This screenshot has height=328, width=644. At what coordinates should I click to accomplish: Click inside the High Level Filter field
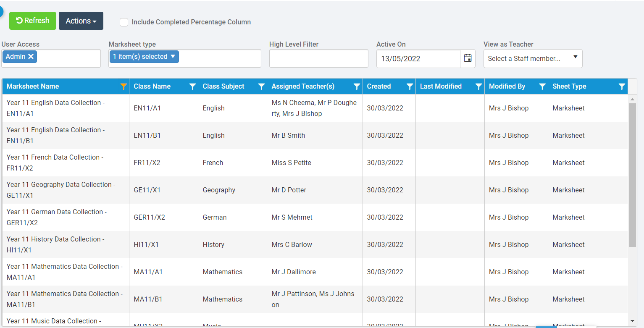[318, 58]
